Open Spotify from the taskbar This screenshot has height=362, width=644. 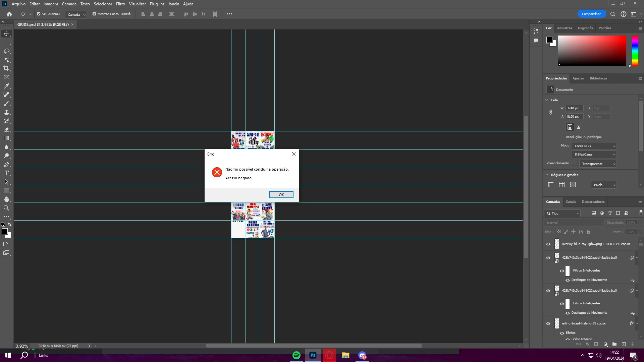point(297,355)
